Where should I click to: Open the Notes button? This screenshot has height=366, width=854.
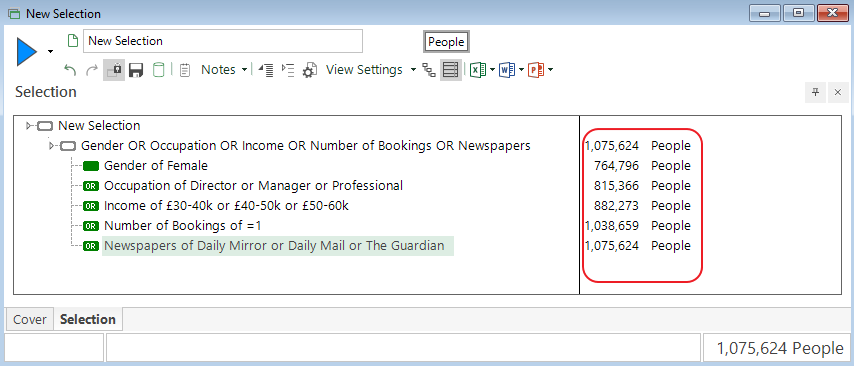(218, 70)
